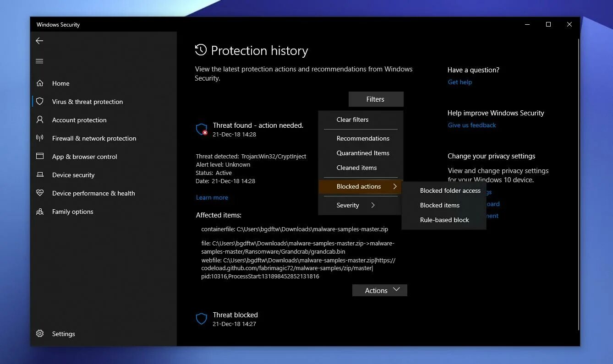This screenshot has height=364, width=613.
Task: Click the Filters button
Action: (376, 99)
